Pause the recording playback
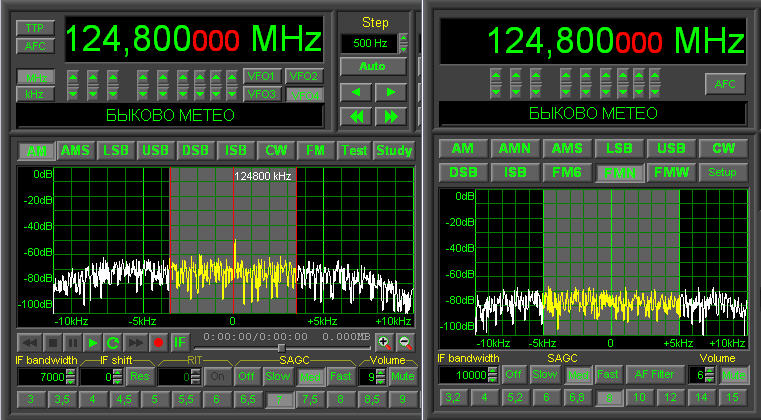Screen dimensions: 761x420 72,343
